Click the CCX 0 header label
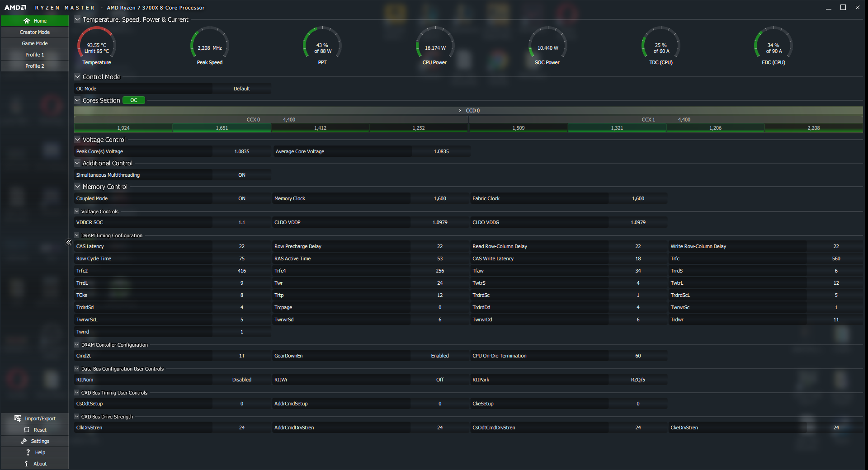Screen dimensions: 868x470 253,120
